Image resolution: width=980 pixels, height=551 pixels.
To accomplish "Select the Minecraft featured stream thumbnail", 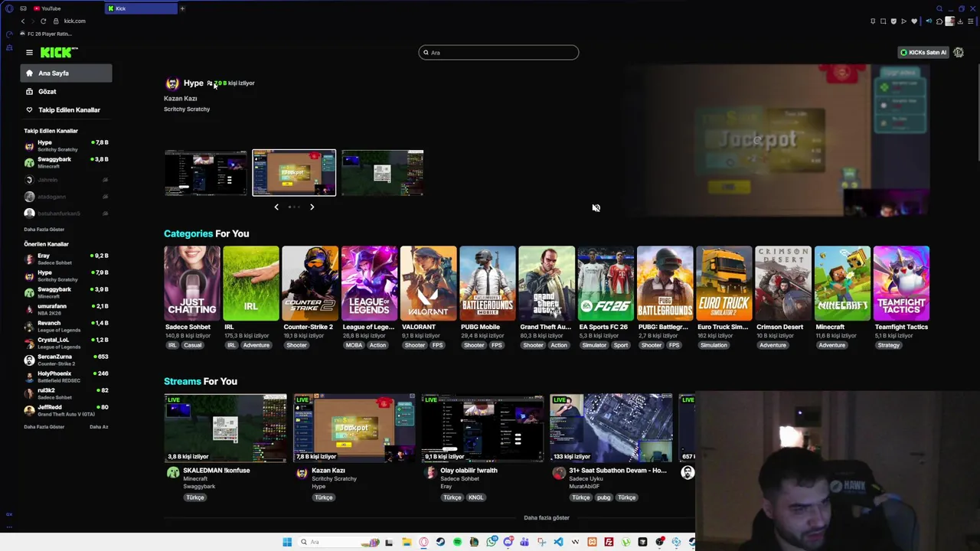I will click(x=382, y=173).
